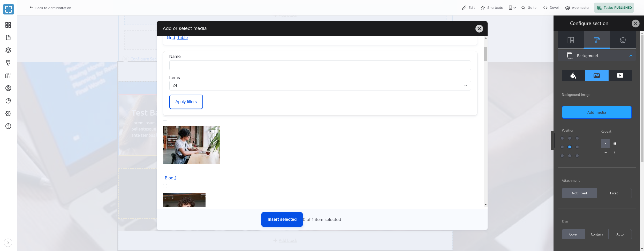This screenshot has width=644, height=251.
Task: Set attachment to Fixed
Action: click(614, 193)
